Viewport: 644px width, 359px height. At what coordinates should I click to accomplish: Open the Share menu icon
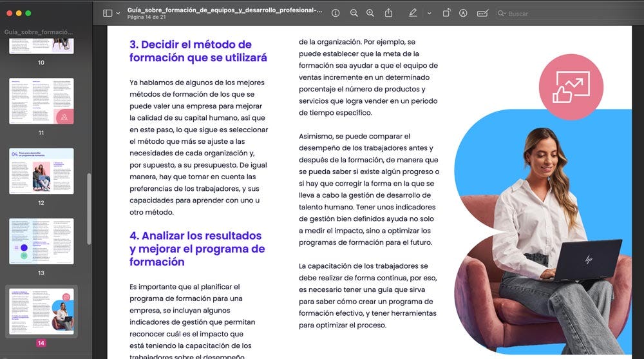388,13
